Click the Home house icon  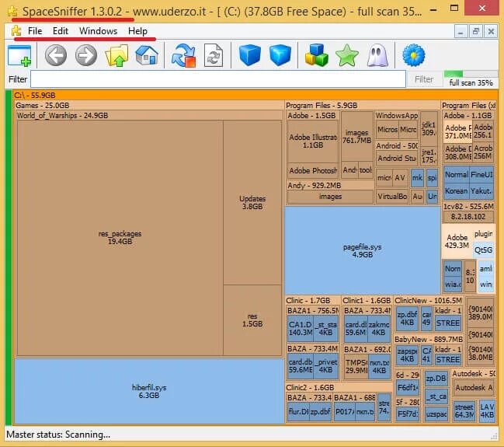click(147, 55)
